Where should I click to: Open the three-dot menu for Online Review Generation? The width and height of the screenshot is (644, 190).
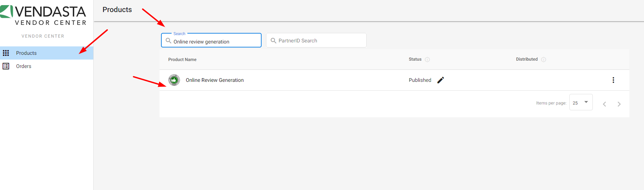(613, 80)
